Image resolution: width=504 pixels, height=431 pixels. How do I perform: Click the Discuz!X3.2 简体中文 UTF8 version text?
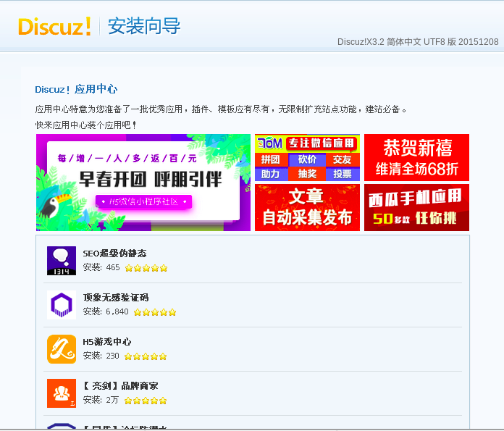point(418,42)
